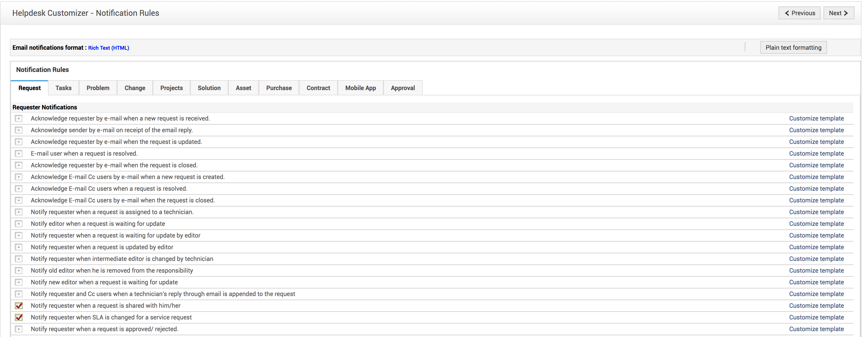
Task: Open the Mobile App tab
Action: [x=360, y=88]
